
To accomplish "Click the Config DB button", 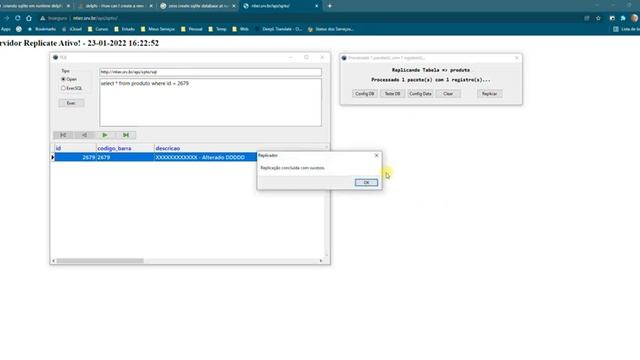I will [x=364, y=94].
